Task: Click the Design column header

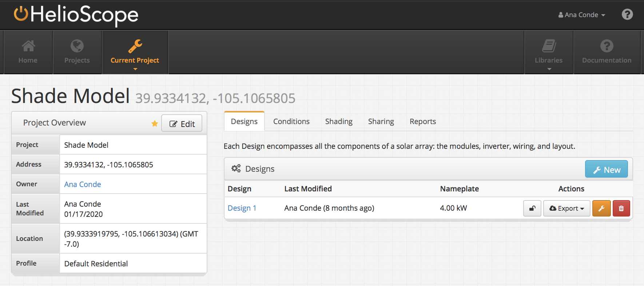Action: pos(239,189)
